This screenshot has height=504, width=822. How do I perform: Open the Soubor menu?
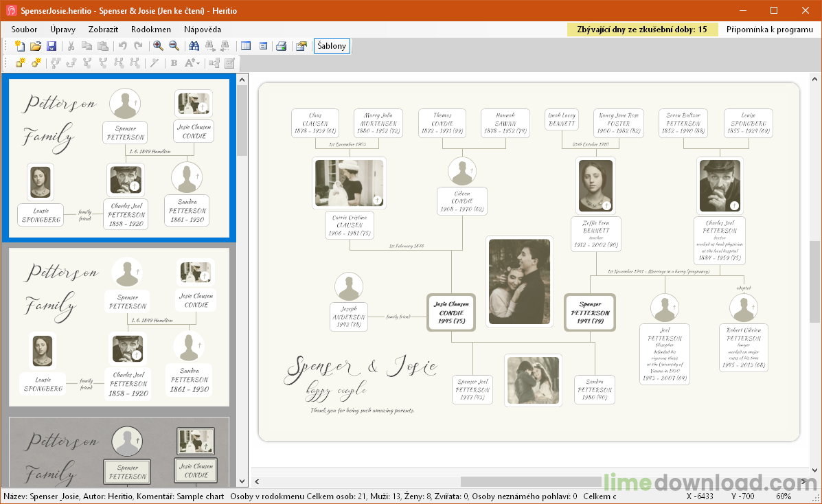[24, 30]
